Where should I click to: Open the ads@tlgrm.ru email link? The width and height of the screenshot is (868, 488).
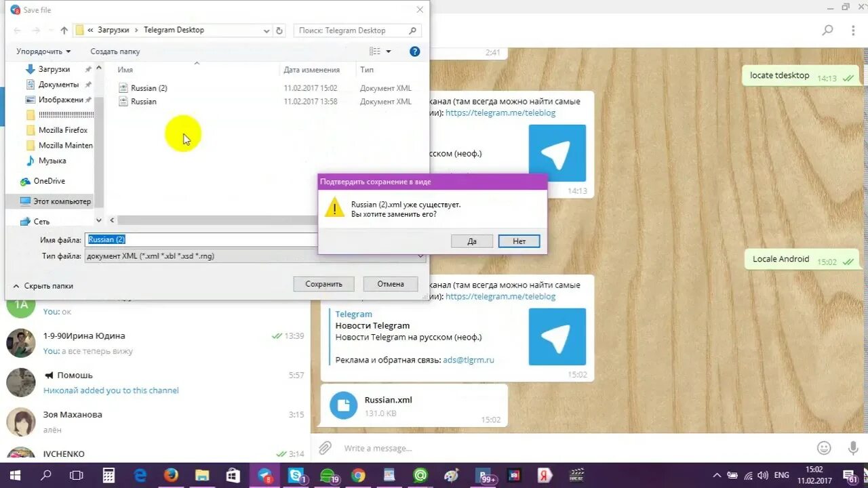coord(469,360)
